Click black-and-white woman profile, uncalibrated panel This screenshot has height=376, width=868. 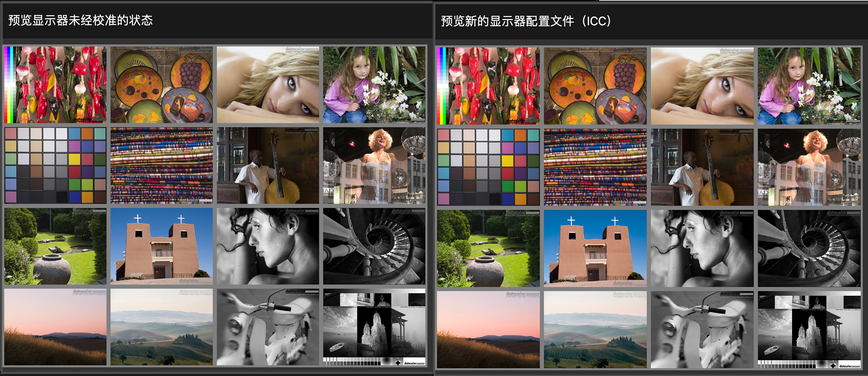point(268,246)
